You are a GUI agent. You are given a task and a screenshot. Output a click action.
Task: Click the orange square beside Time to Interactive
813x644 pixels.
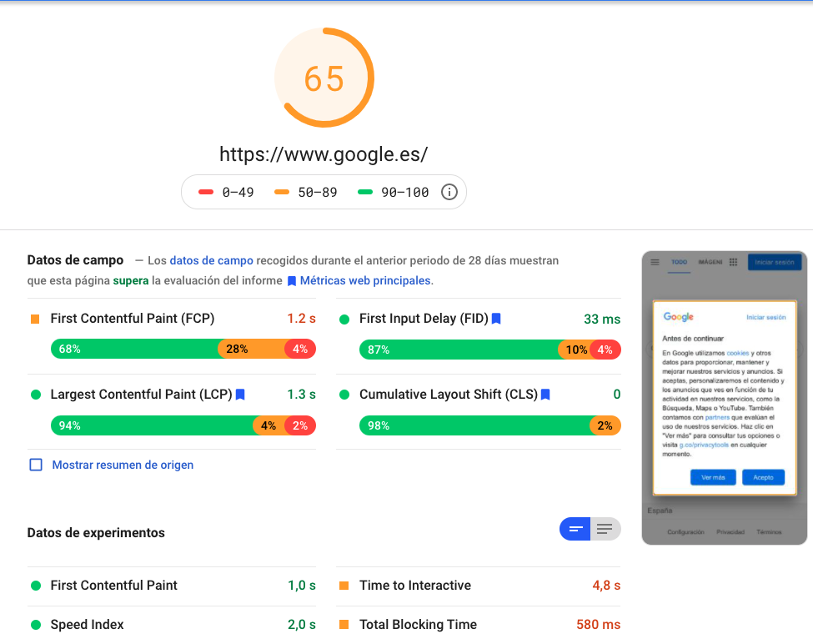pyautogui.click(x=344, y=586)
